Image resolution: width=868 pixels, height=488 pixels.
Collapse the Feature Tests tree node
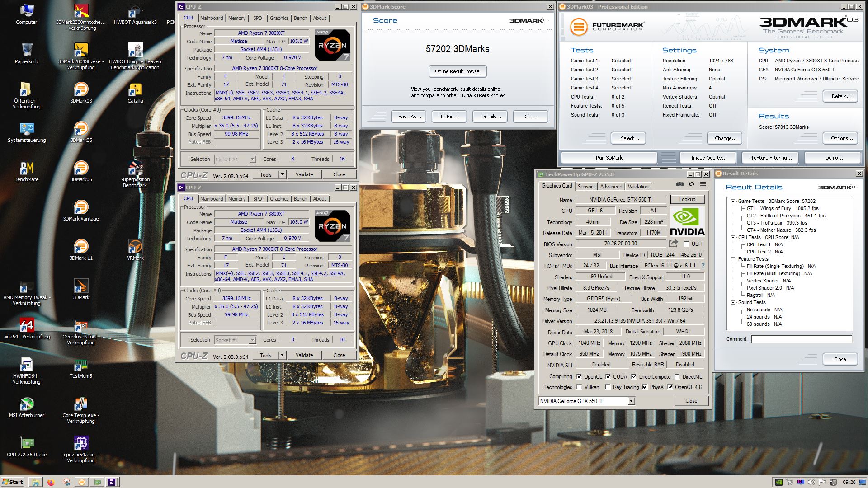click(733, 259)
